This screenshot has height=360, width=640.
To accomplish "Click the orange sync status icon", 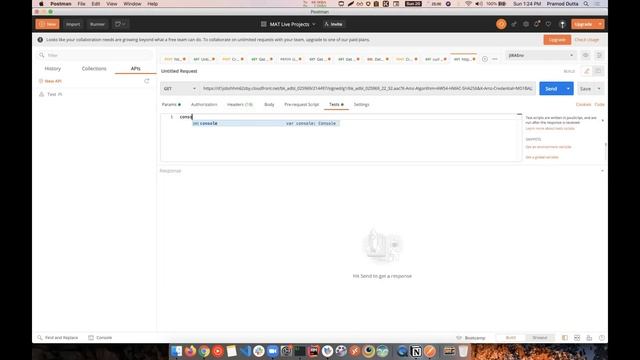I will [501, 24].
